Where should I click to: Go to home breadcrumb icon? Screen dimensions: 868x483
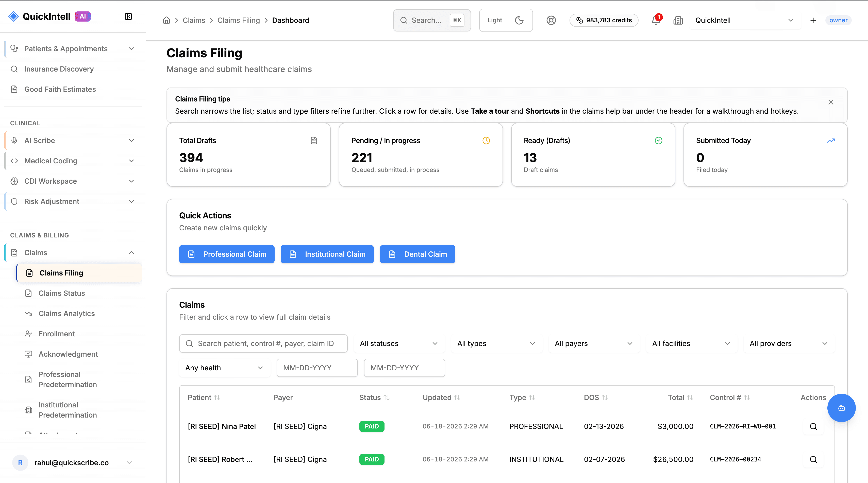tap(166, 20)
